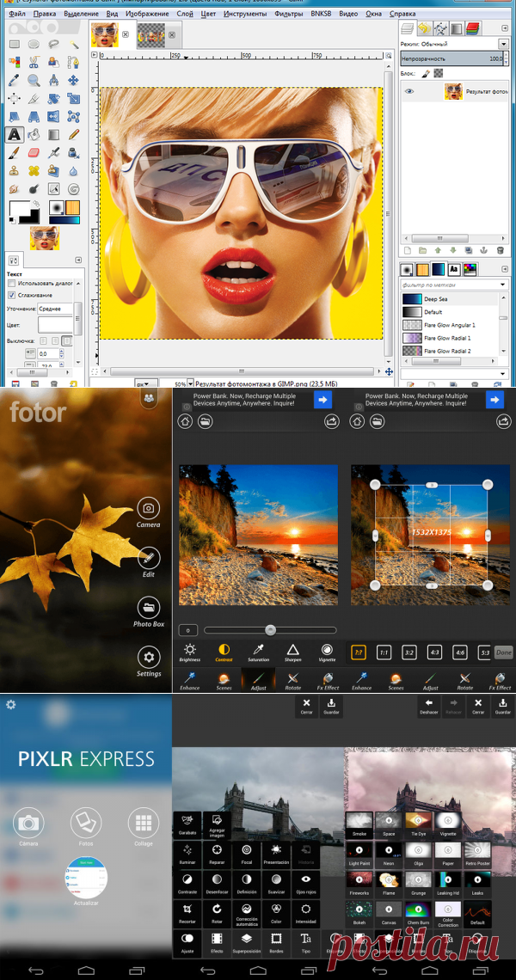Screen dimensions: 516x980
Task: Open the Ojos rojos tool in Pixlr
Action: 306,885
